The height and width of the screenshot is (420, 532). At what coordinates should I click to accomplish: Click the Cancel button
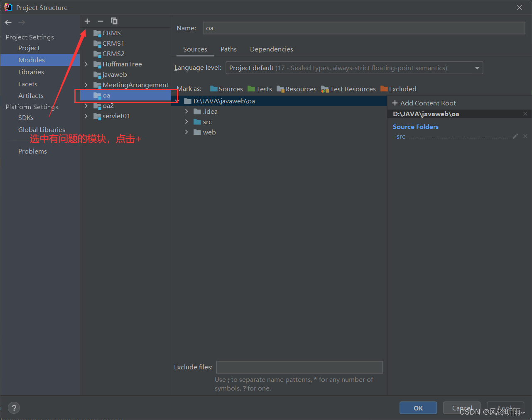coord(462,408)
